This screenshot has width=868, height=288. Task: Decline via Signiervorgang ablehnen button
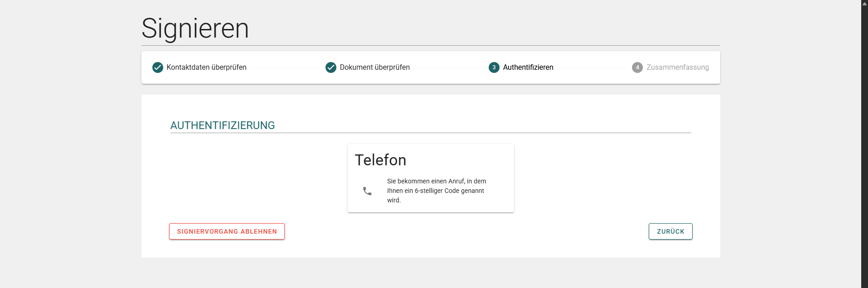click(x=227, y=231)
